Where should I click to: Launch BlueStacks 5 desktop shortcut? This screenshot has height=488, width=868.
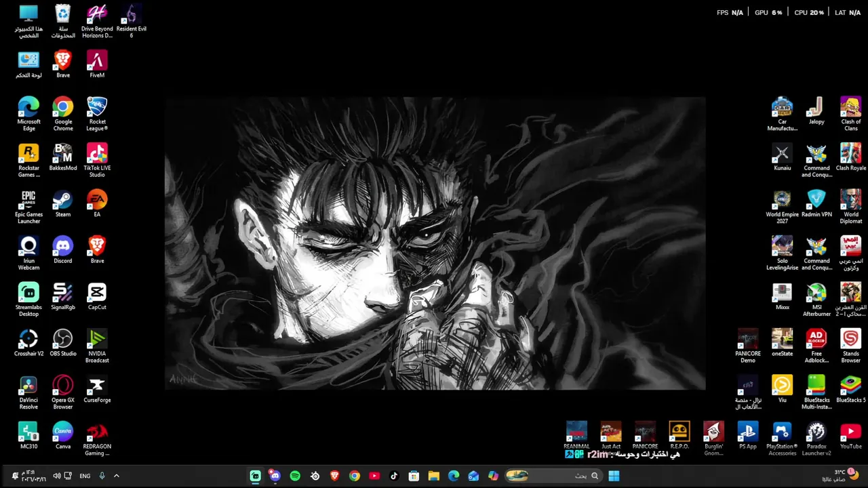(851, 389)
